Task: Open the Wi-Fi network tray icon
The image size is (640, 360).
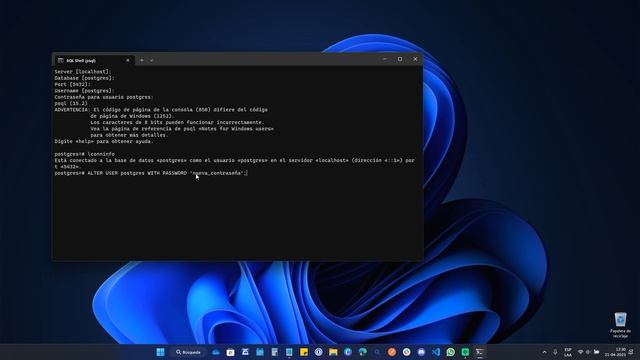Action: click(580, 352)
